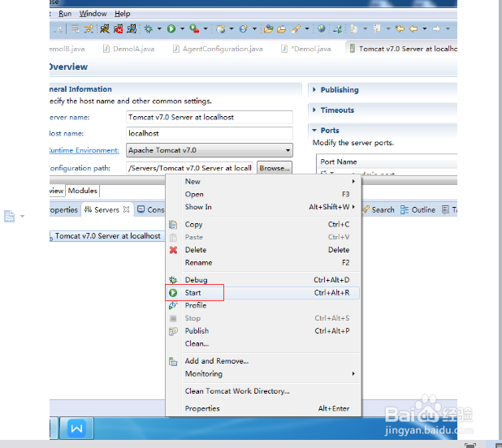Choose Properties in the context menu
The image size is (502, 448).
point(263,408)
